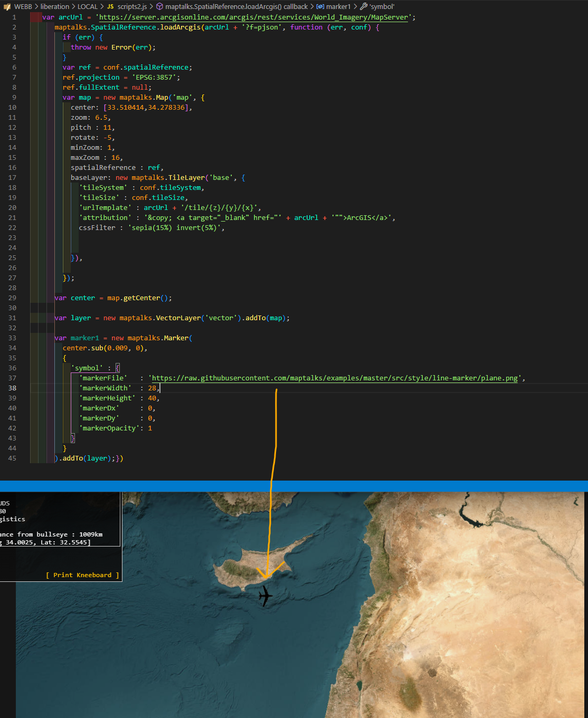Open the plane.png markerFile URL on line 37
Screen dimensions: 588x718
[x=335, y=378]
